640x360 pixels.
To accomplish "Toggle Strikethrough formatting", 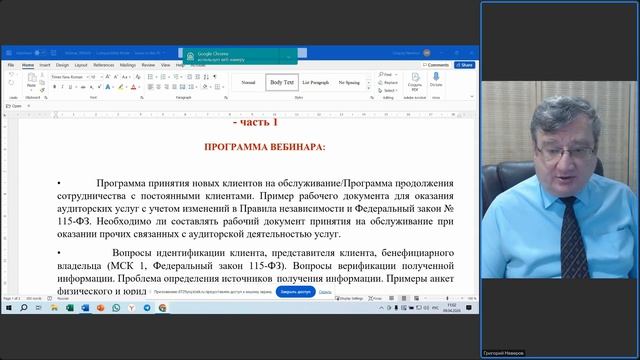I will (83, 87).
